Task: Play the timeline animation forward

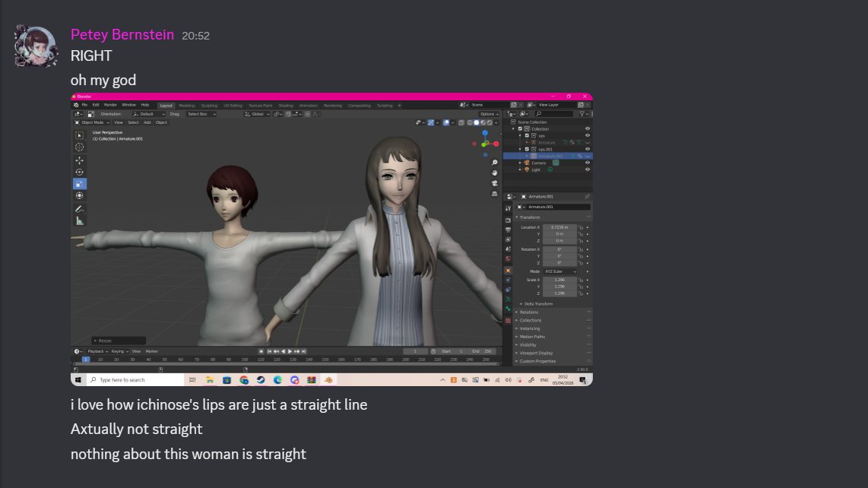Action: point(290,351)
